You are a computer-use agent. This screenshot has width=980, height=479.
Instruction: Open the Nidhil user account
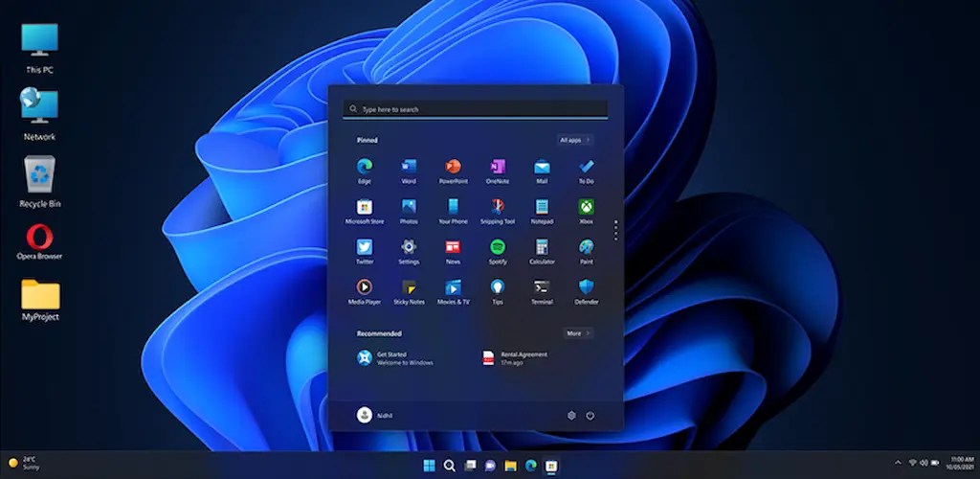[374, 415]
